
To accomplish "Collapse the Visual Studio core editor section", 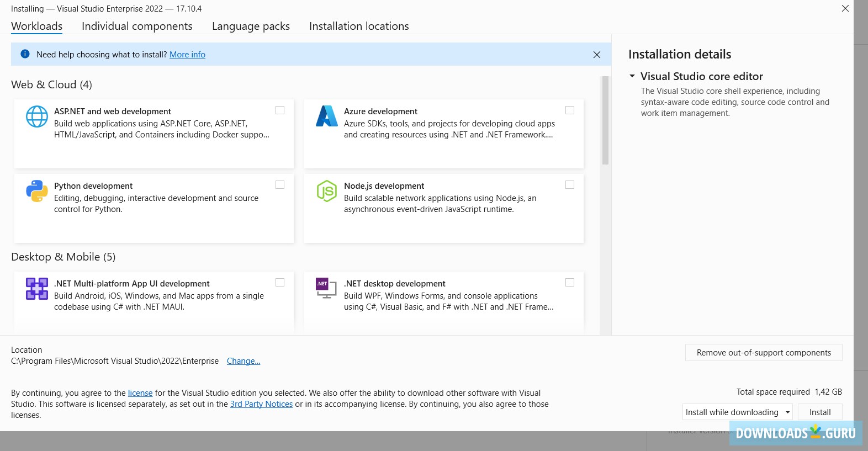I will click(632, 76).
